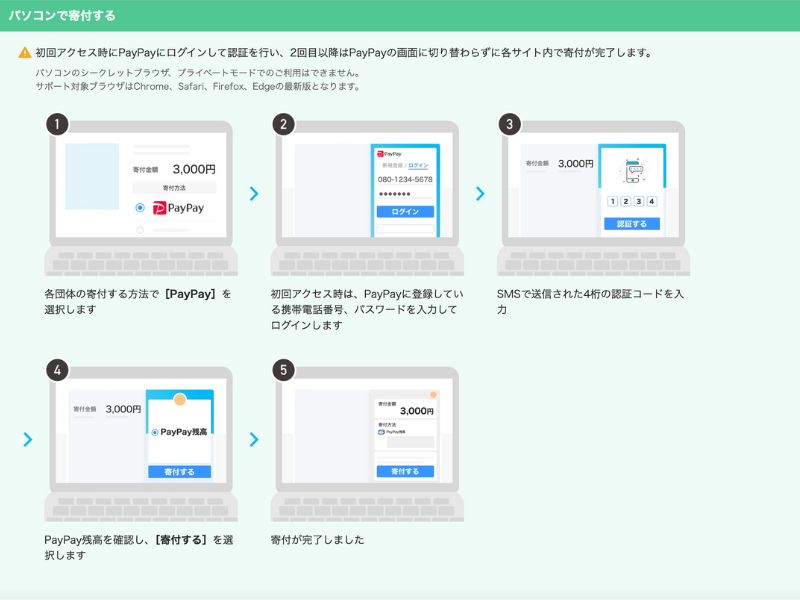The height and width of the screenshot is (600, 800).
Task: Click the small PayPay logo in step 2 login panel
Action: click(389, 154)
